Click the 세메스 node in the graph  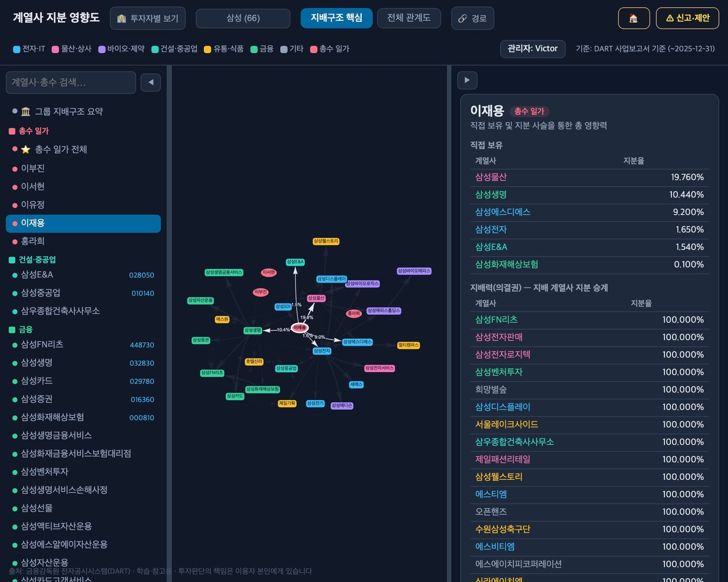click(356, 385)
